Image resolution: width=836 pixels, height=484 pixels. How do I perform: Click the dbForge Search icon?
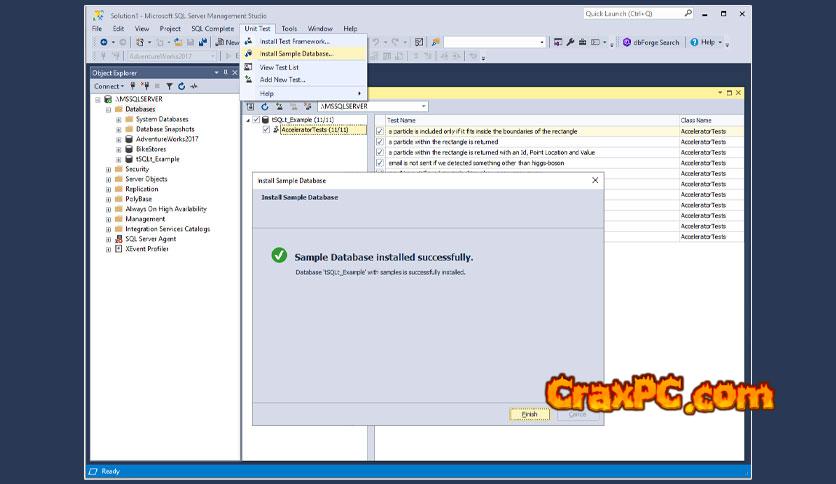(626, 42)
